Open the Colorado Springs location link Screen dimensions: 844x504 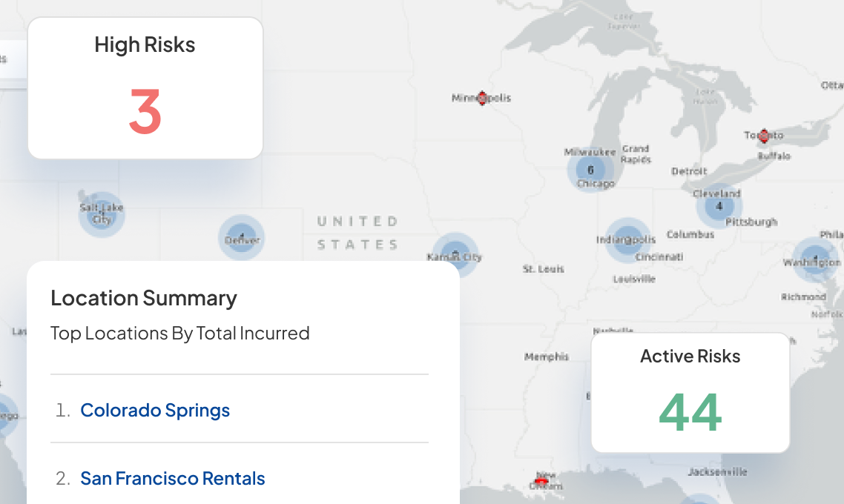155,411
